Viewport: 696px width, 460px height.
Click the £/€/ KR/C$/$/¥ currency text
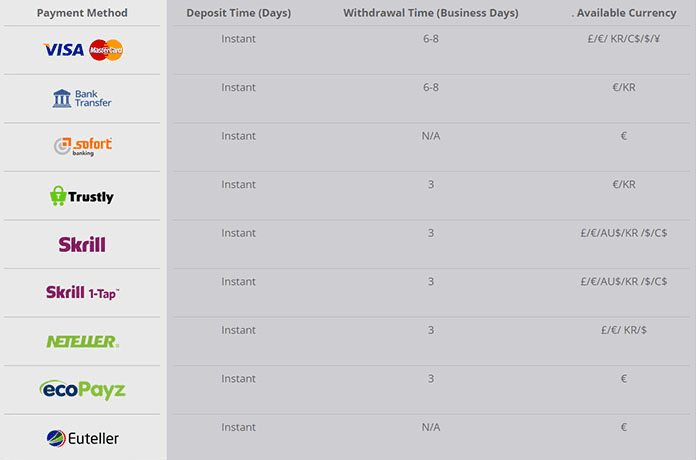point(624,39)
